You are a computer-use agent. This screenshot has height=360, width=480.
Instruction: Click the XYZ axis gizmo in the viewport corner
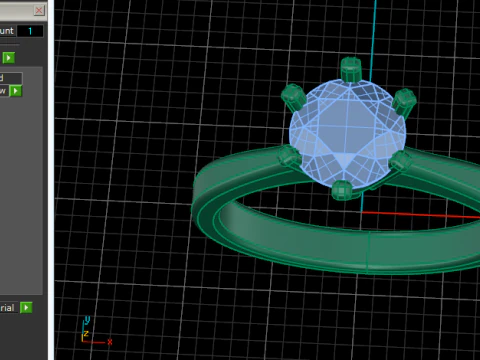[96, 331]
